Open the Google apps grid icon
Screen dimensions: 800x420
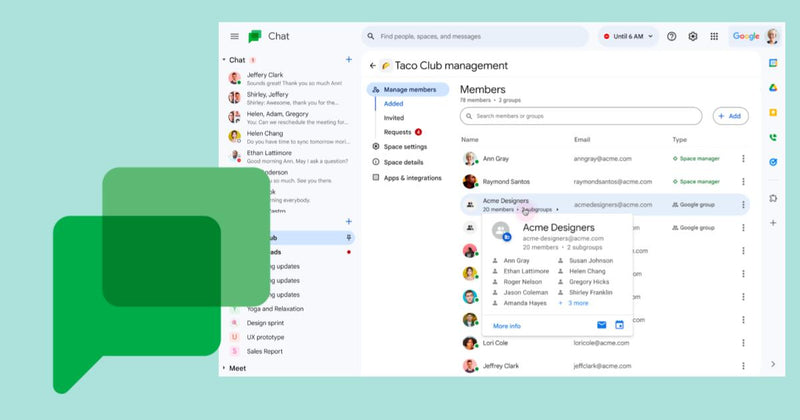[714, 36]
